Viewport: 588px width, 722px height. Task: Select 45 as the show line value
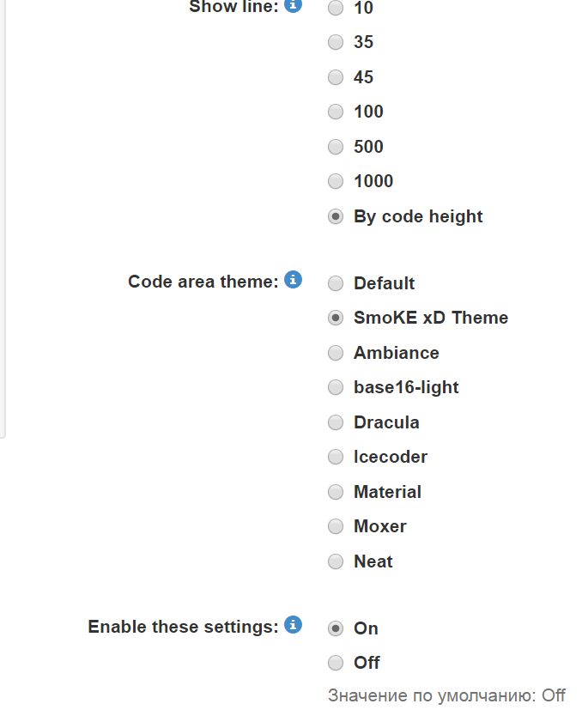coord(335,76)
